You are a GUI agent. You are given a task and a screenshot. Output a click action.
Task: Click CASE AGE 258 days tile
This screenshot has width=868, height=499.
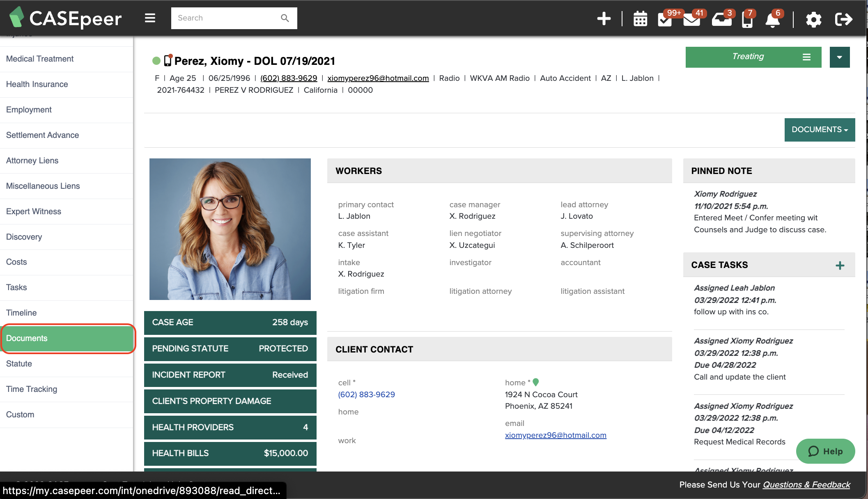point(230,323)
